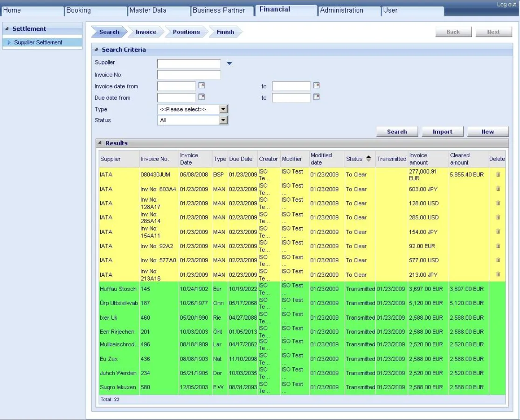Image resolution: width=520 pixels, height=420 pixels.
Task: Click the Log out link
Action: [x=506, y=3]
